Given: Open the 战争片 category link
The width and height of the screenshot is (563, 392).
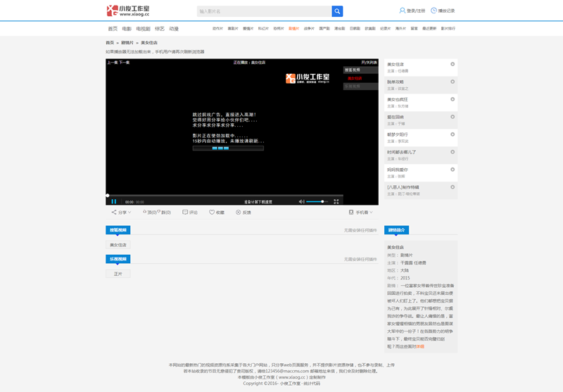Looking at the screenshot, I should pos(309,28).
